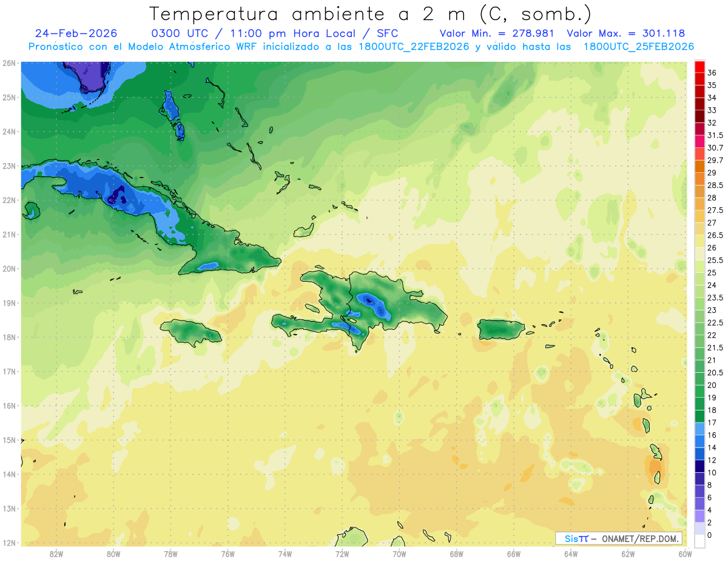Pick light green legend band between 24 and 25

tap(699, 279)
